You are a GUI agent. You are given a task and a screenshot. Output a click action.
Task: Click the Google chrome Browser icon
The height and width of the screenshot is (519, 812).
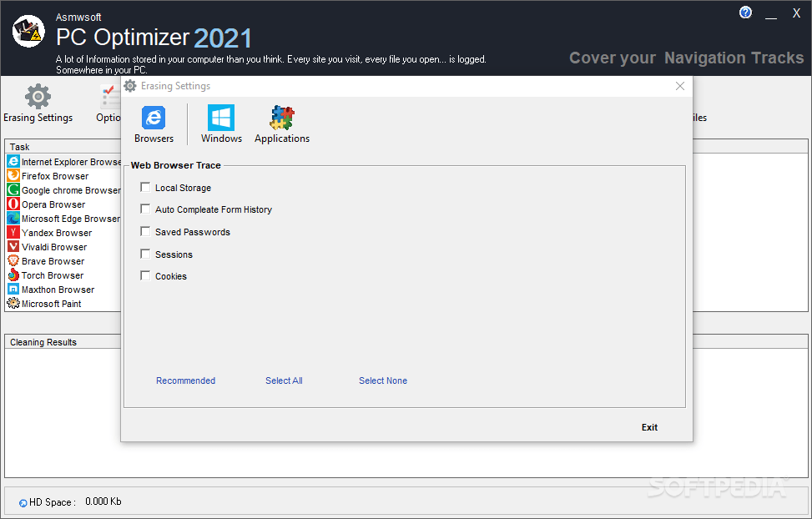[13, 190]
